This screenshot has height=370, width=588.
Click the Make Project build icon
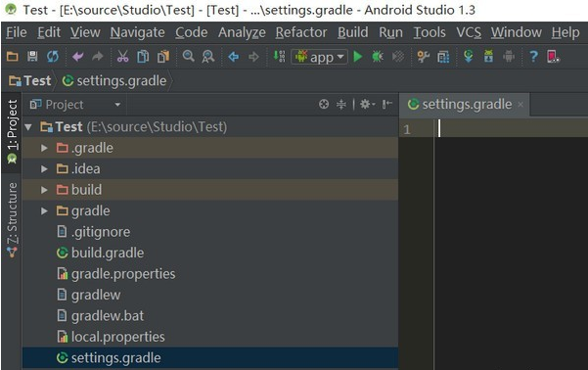coord(279,57)
